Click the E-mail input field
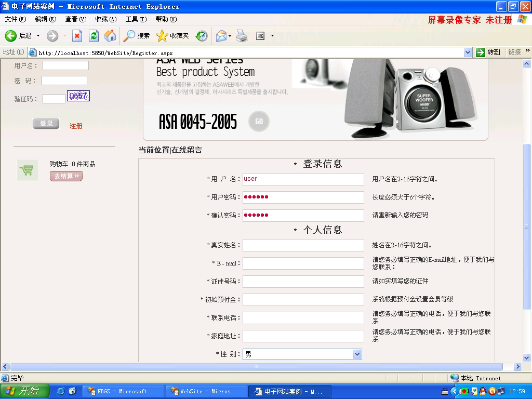The width and height of the screenshot is (532, 399). pos(303,263)
